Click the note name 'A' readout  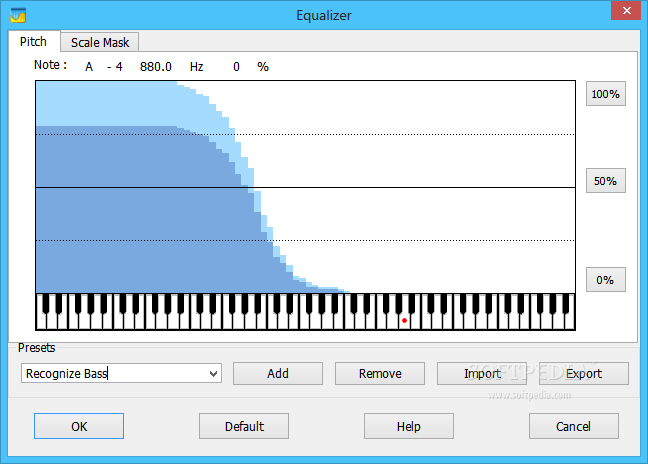[x=89, y=67]
